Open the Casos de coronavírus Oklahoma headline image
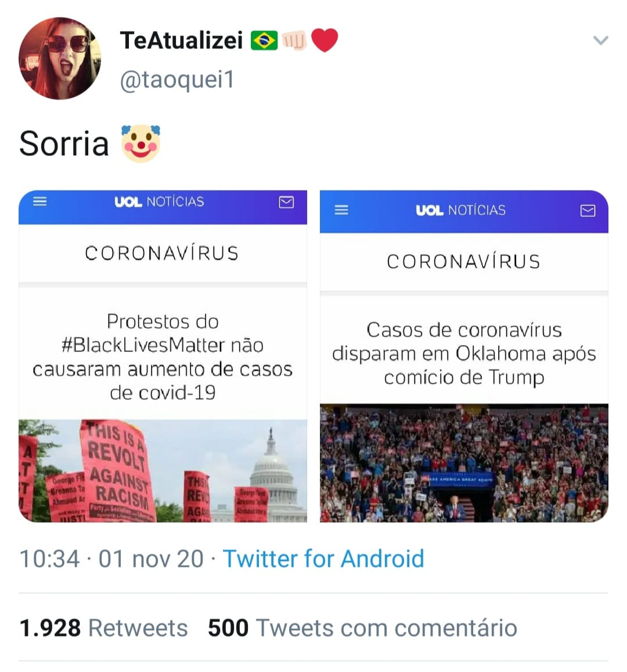Screen dimensions: 627x672 464,356
